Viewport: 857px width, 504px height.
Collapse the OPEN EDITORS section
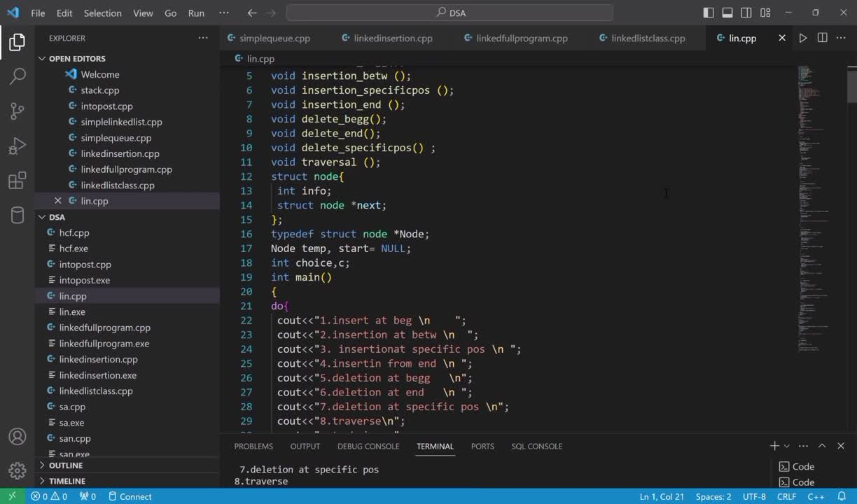tap(77, 59)
